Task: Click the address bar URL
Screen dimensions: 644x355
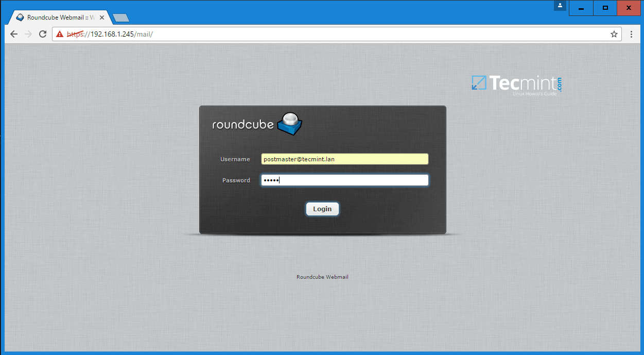Action: [x=108, y=34]
